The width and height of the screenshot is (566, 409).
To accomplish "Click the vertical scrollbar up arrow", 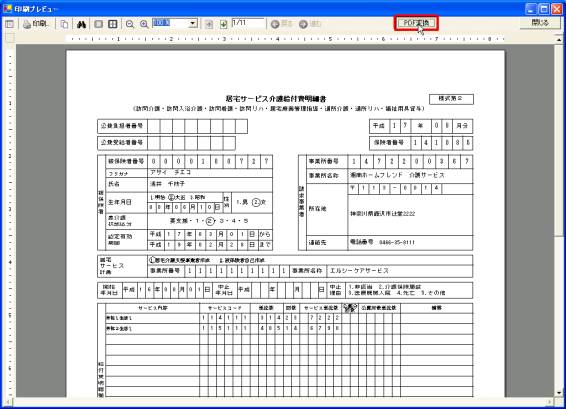I will click(559, 39).
